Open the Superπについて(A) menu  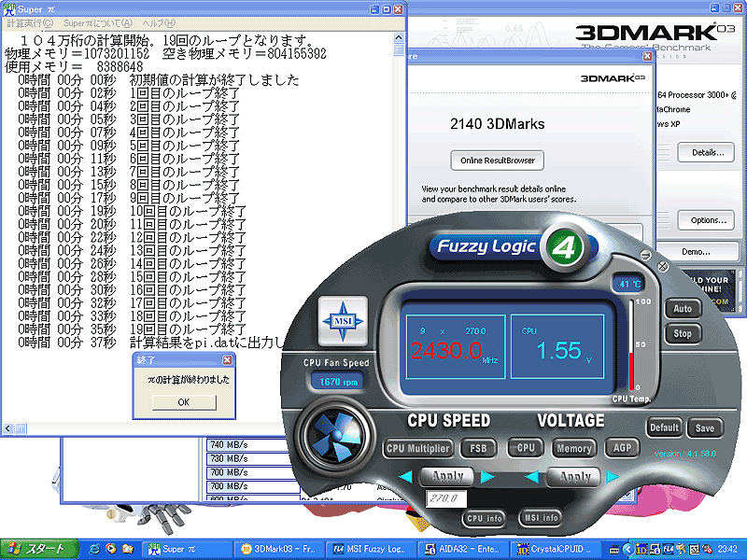pyautogui.click(x=97, y=22)
